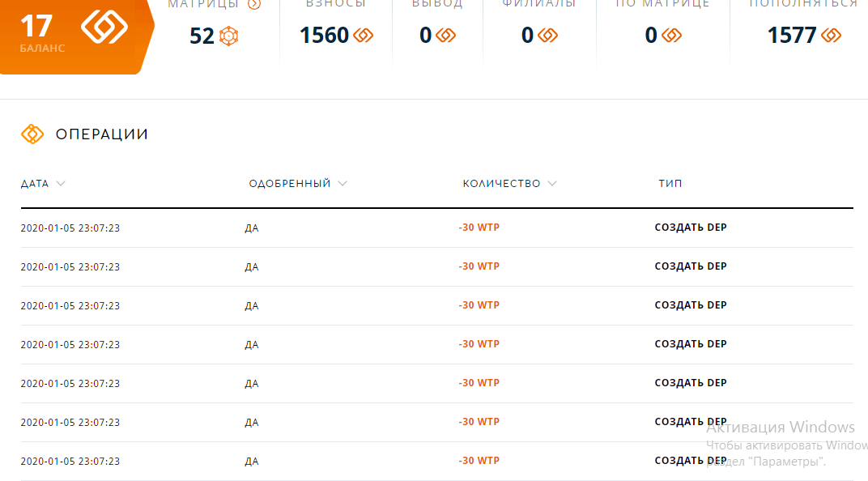Click the coin icon under По матрице

pos(671,36)
